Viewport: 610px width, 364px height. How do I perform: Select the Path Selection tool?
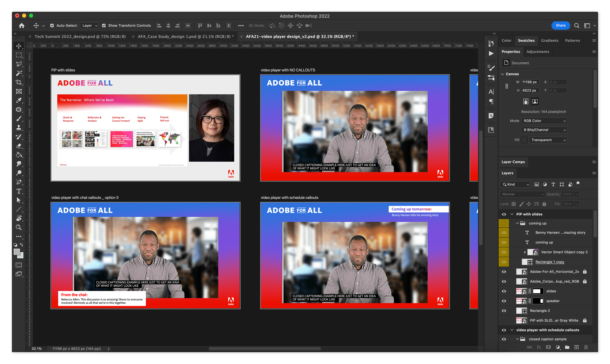click(19, 200)
